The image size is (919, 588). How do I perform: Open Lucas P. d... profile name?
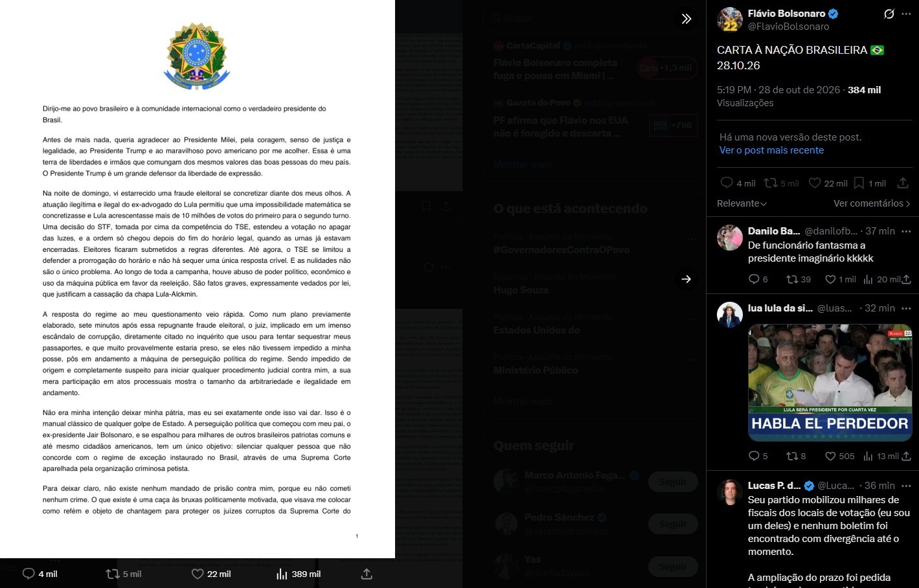point(774,486)
